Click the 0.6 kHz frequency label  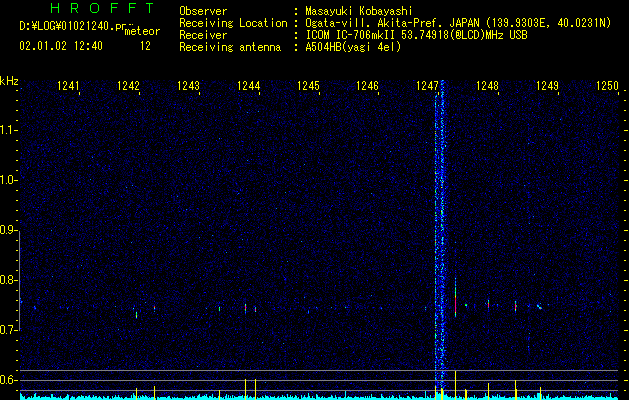8,380
